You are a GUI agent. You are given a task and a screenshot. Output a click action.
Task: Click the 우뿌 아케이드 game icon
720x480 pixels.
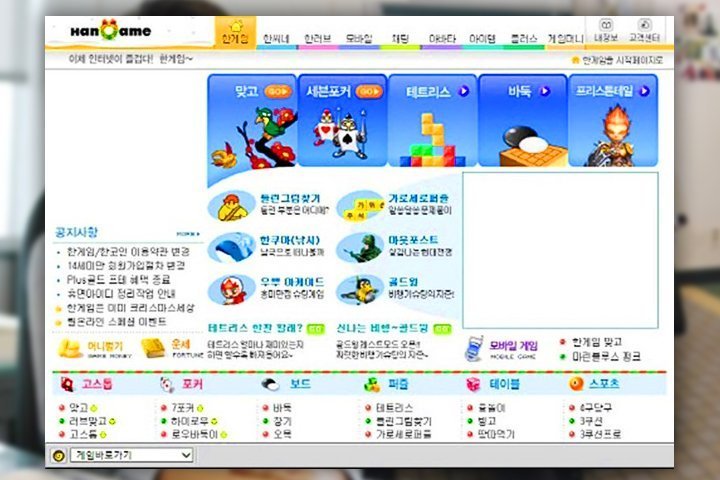coord(231,289)
